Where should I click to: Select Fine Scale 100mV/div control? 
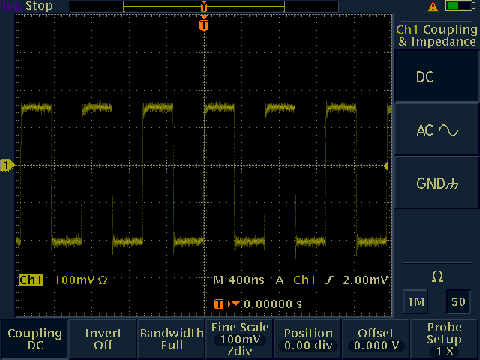239,339
